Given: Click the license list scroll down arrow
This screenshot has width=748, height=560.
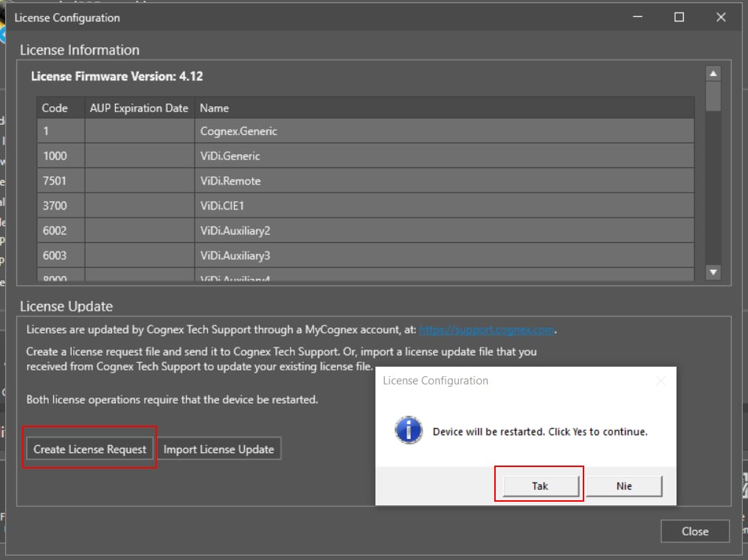Looking at the screenshot, I should click(713, 272).
